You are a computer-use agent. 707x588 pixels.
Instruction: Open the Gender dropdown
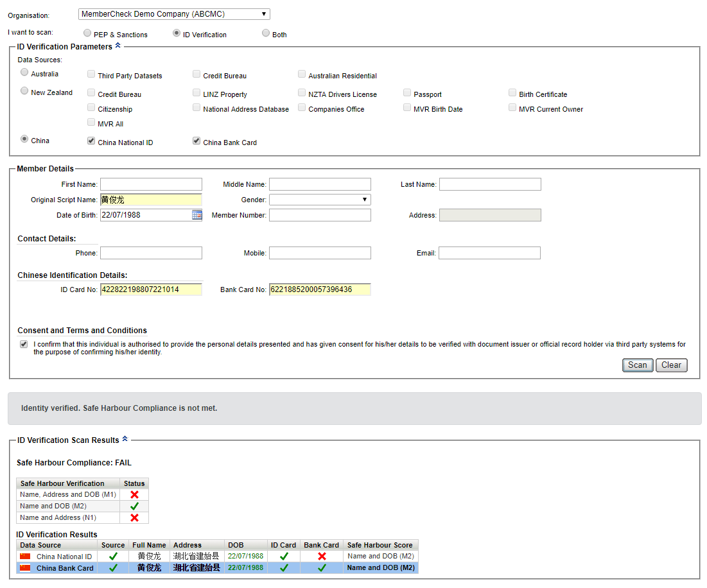(x=320, y=200)
